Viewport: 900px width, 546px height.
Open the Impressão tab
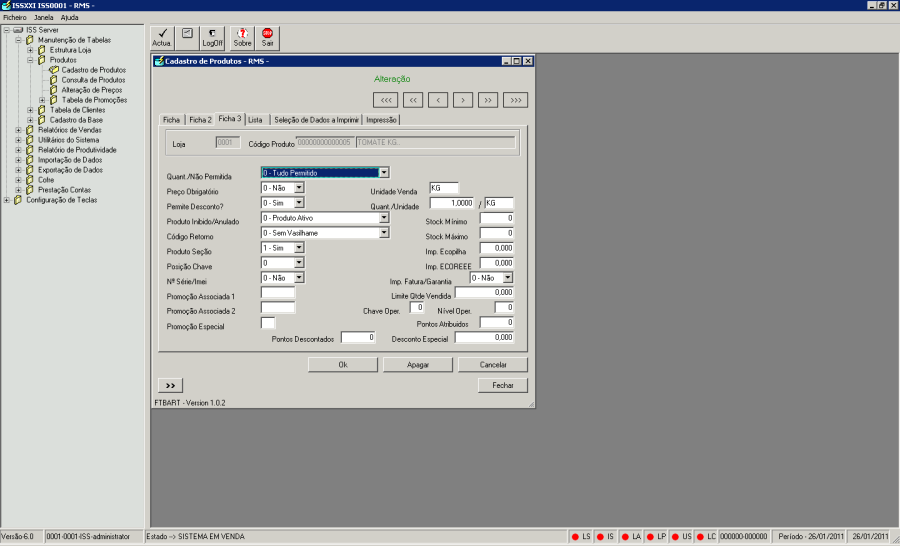[x=381, y=120]
